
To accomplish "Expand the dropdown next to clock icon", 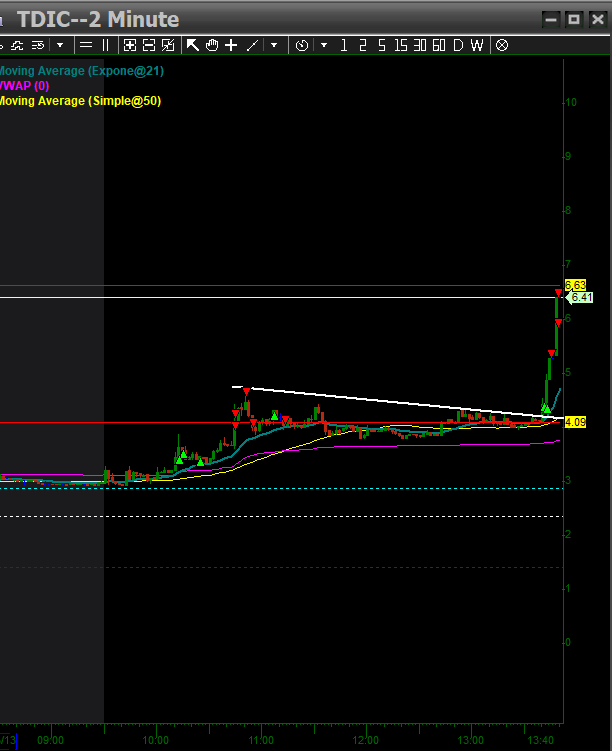I will click(324, 46).
